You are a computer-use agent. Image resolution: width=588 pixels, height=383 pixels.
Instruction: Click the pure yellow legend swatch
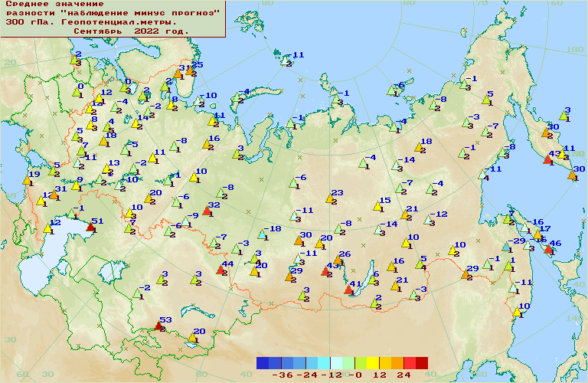tap(373, 363)
